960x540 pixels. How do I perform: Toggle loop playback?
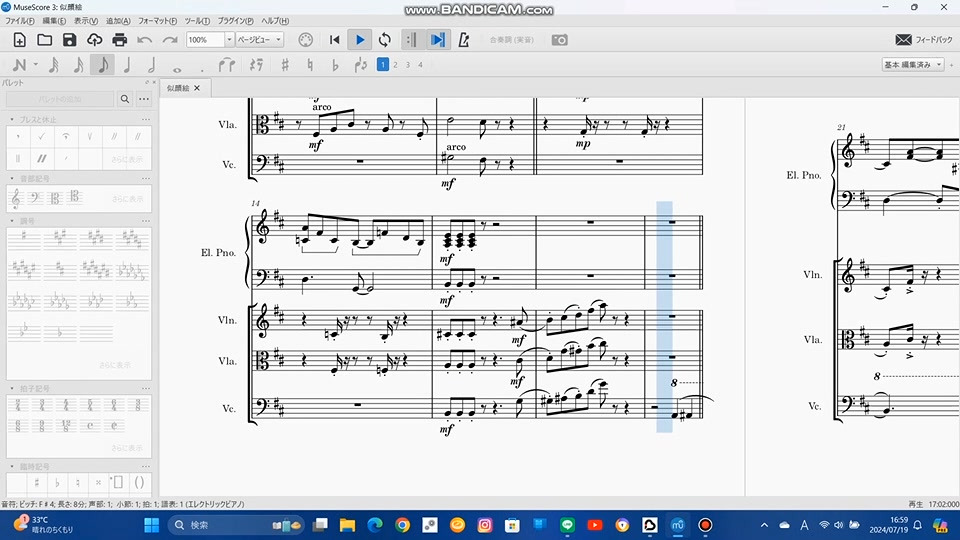384,40
